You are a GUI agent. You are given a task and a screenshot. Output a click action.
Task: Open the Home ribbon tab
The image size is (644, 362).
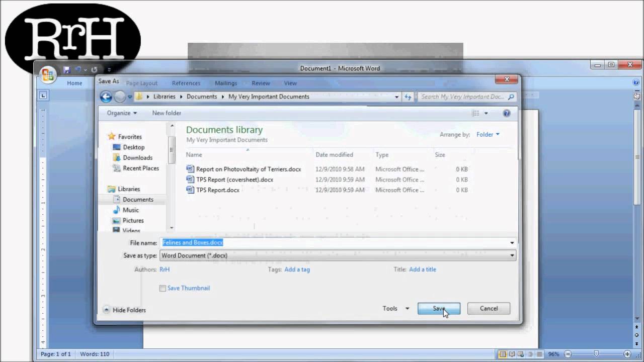pyautogui.click(x=74, y=83)
